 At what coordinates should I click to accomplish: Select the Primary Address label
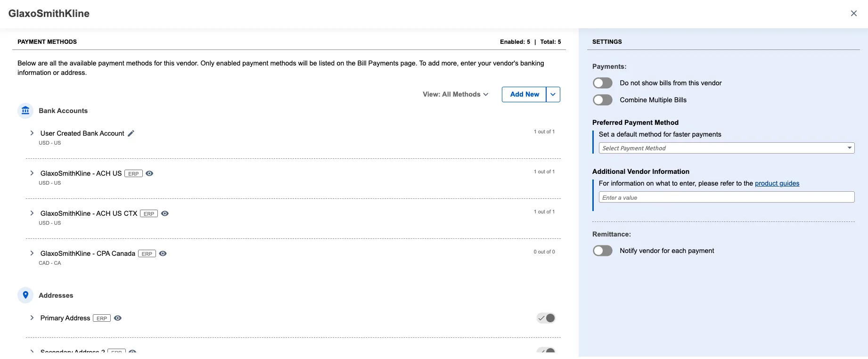[x=65, y=318]
